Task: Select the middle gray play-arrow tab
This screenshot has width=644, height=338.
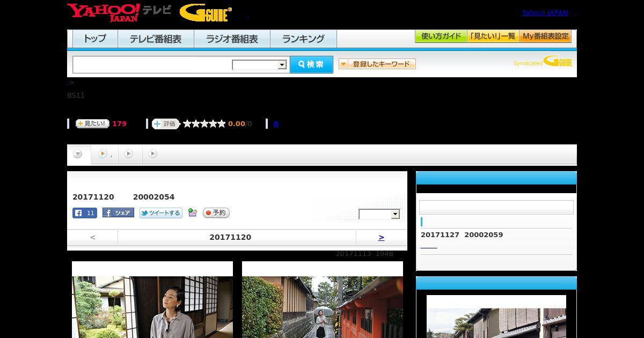Action: pos(129,154)
